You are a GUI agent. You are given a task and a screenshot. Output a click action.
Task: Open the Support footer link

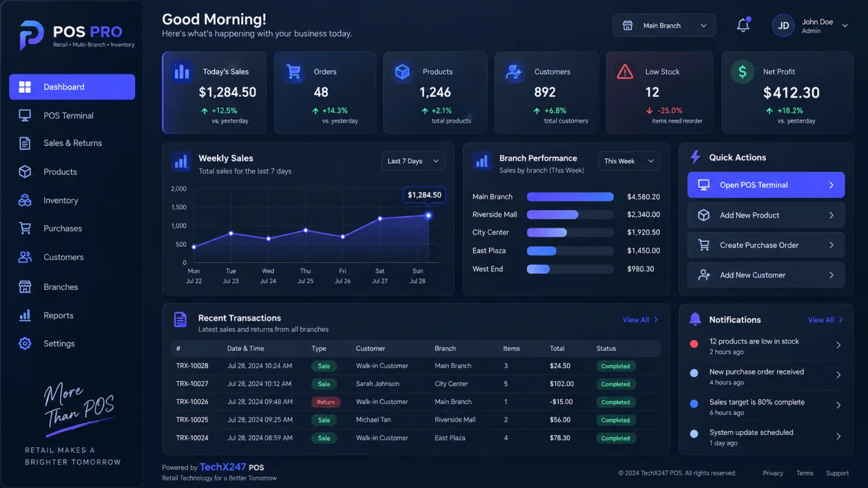click(837, 473)
